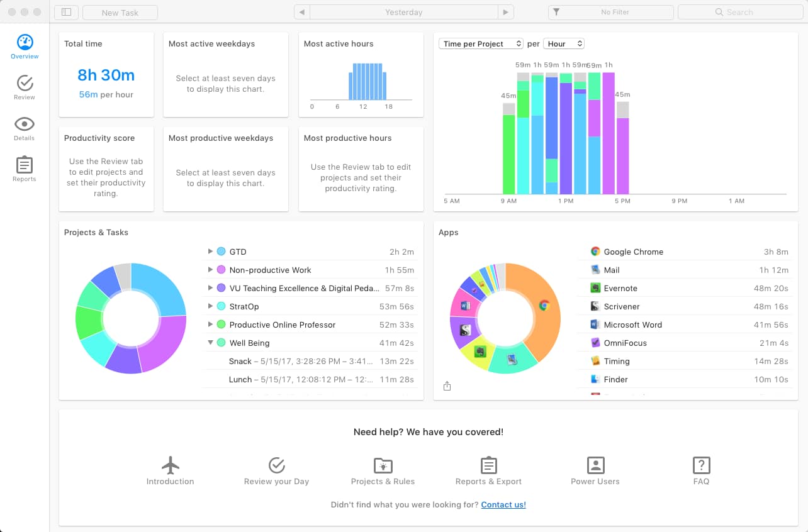Open the Details eye icon in sidebar
This screenshot has height=532, width=808.
tap(25, 125)
